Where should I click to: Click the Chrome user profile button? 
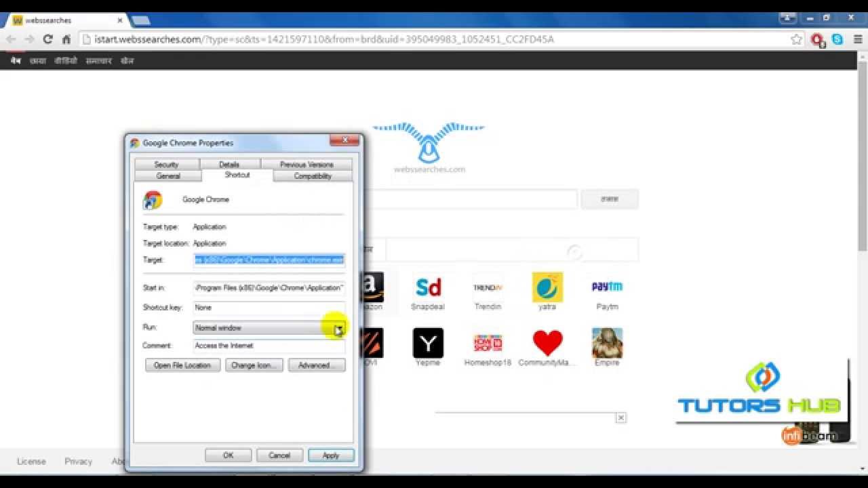(787, 18)
